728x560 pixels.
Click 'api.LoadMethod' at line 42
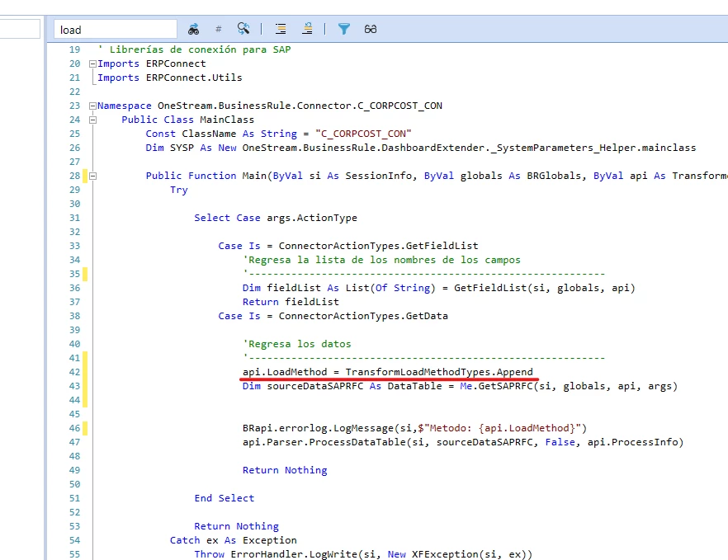[285, 372]
